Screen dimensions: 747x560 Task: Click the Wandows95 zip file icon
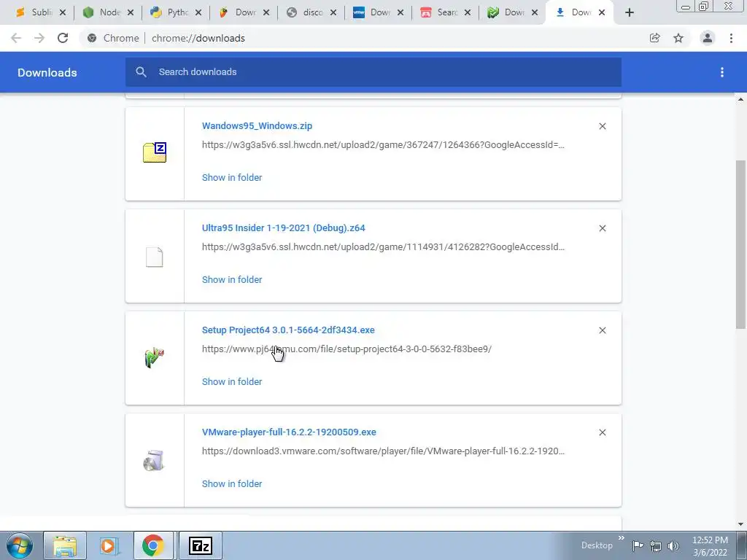point(155,152)
